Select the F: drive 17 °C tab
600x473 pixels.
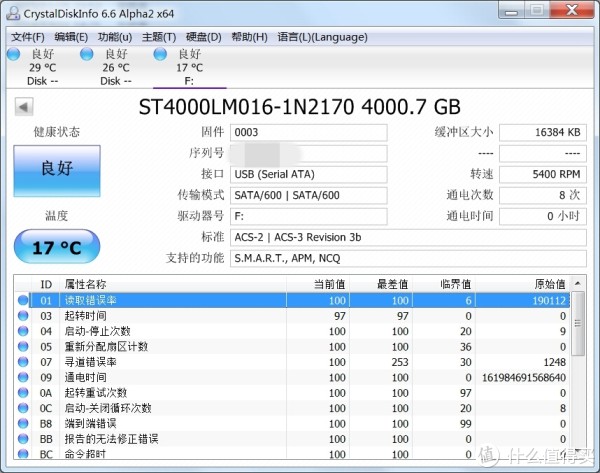(x=189, y=67)
